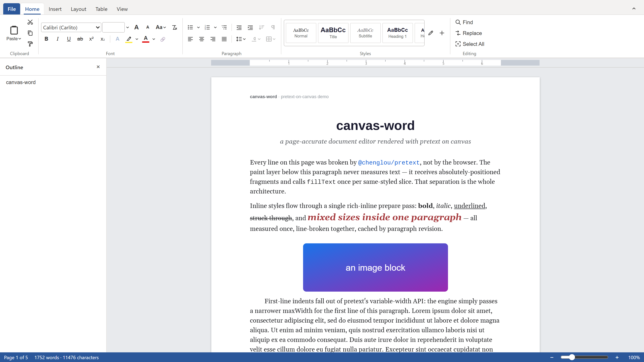Toggle Strikethrough formatting

[80, 39]
